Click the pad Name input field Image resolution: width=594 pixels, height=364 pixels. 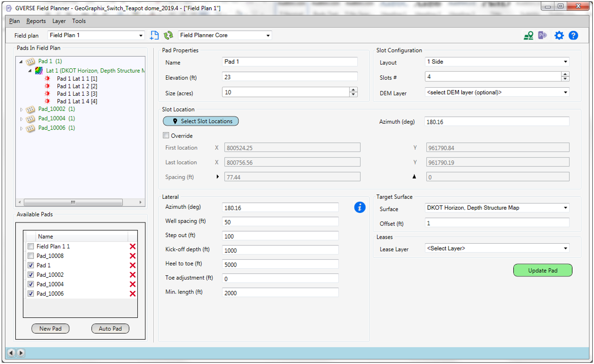[x=290, y=62]
